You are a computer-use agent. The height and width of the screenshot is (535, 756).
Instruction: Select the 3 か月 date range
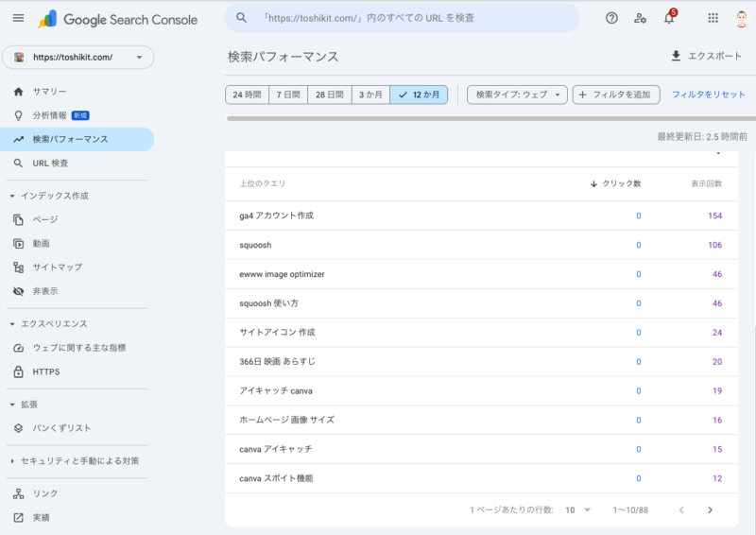point(370,95)
